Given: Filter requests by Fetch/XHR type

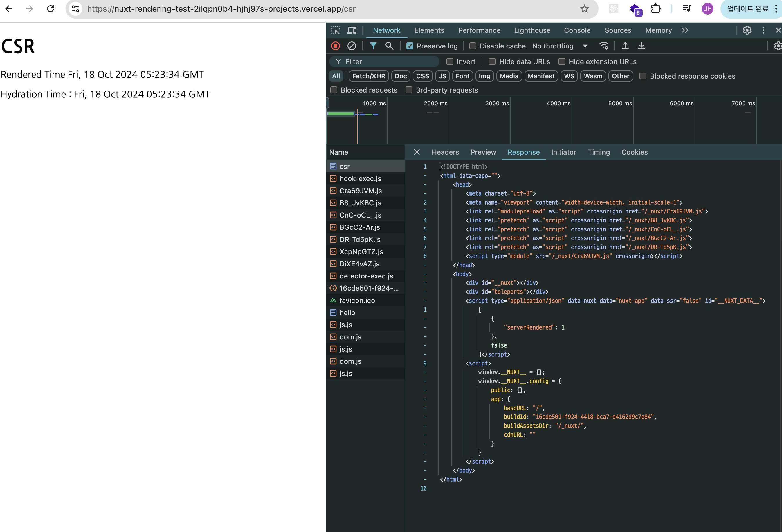Looking at the screenshot, I should click(x=368, y=76).
